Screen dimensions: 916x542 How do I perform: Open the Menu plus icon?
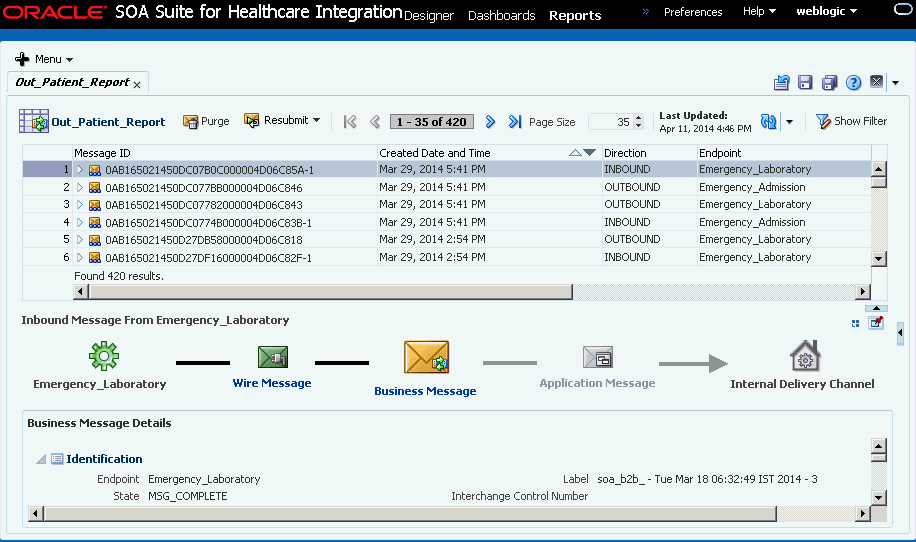coord(22,59)
